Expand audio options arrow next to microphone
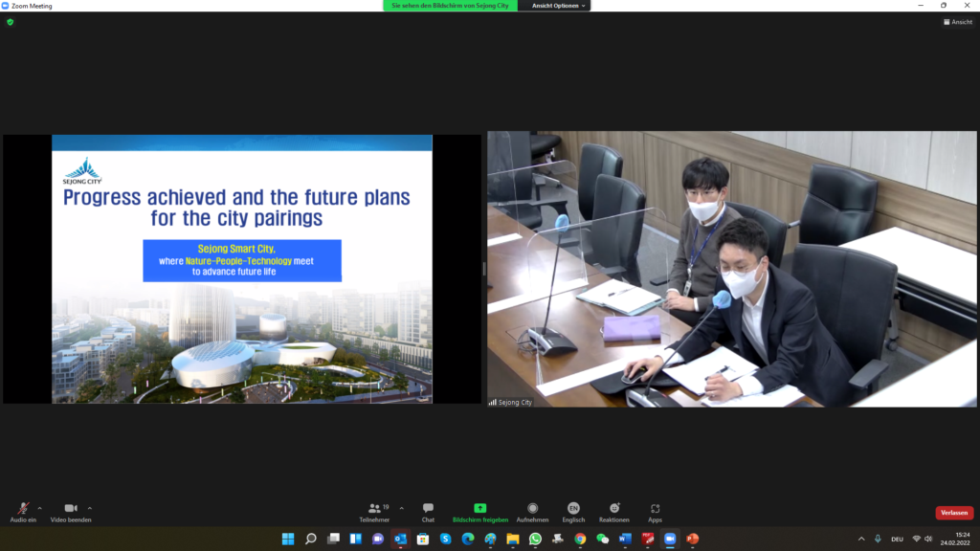980x551 pixels. (39, 508)
